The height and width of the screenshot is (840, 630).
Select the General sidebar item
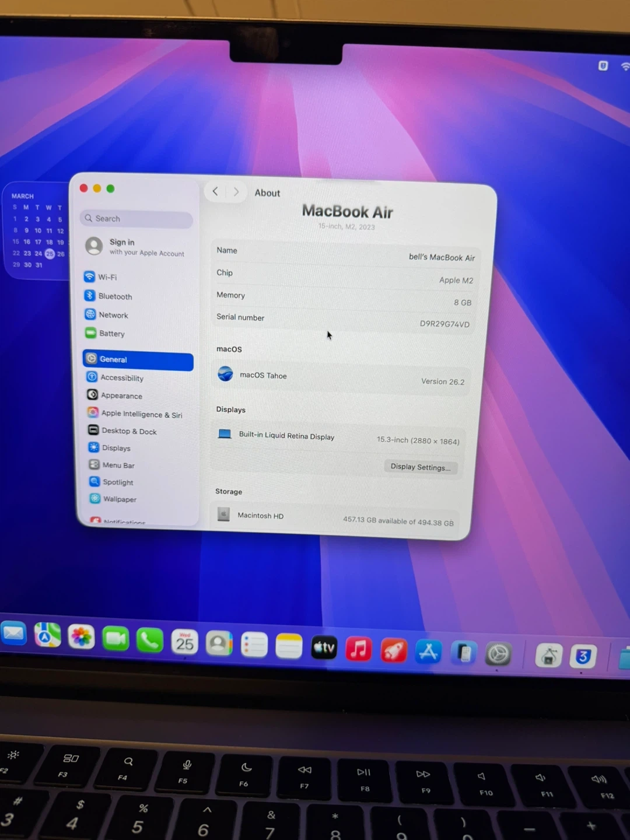tap(138, 360)
